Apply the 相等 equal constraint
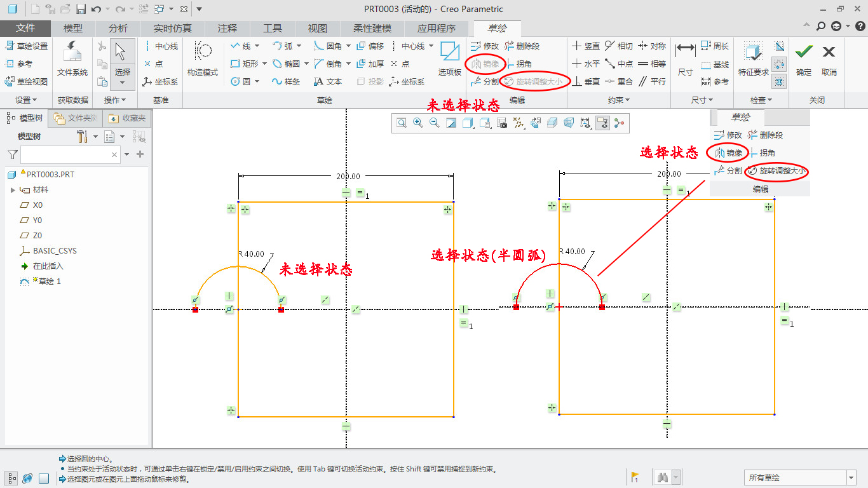Screen dimensions: 868x488 coord(651,64)
